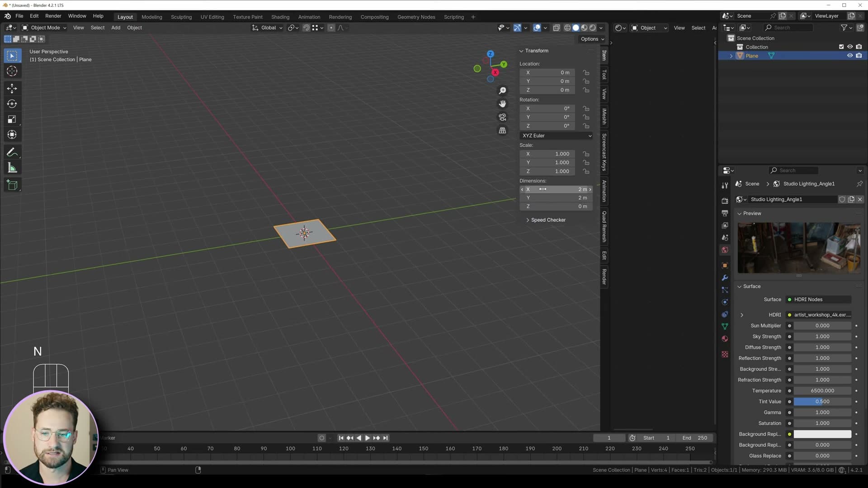Click the viewport zoom magnifier icon
Viewport: 868px width, 488px height.
502,91
